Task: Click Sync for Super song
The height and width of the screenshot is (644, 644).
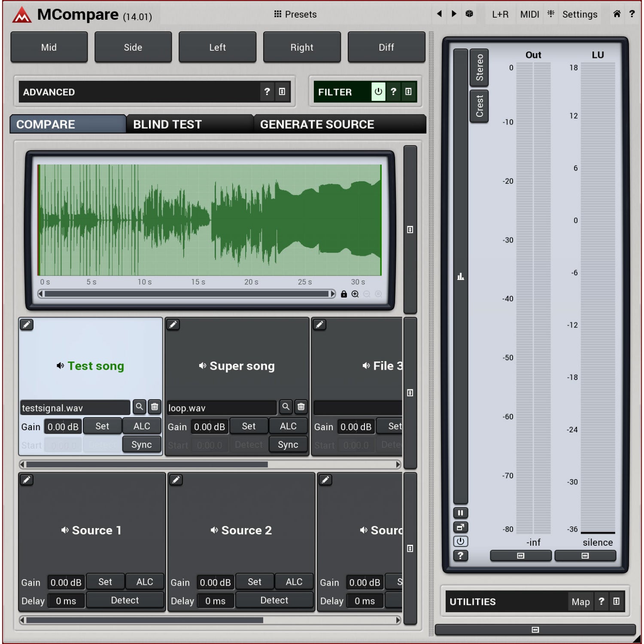Action: pyautogui.click(x=288, y=444)
